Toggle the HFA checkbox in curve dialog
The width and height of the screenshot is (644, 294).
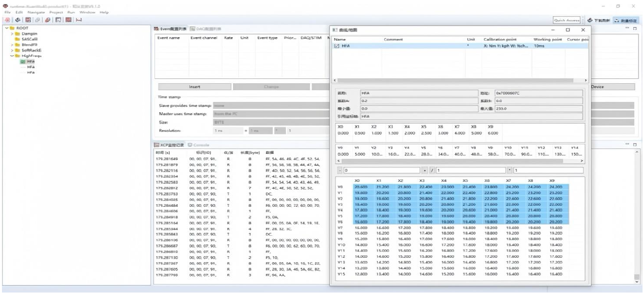pyautogui.click(x=336, y=46)
